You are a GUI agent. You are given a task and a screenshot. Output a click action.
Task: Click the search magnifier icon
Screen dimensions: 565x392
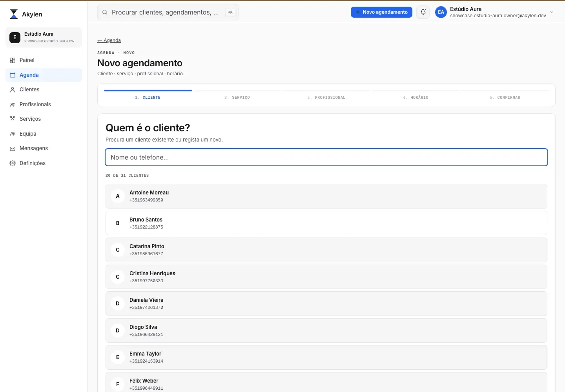(x=105, y=13)
